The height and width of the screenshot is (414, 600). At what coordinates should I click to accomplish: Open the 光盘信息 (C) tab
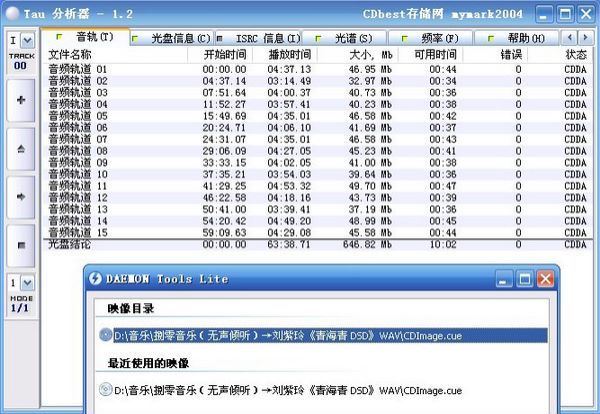click(x=173, y=38)
